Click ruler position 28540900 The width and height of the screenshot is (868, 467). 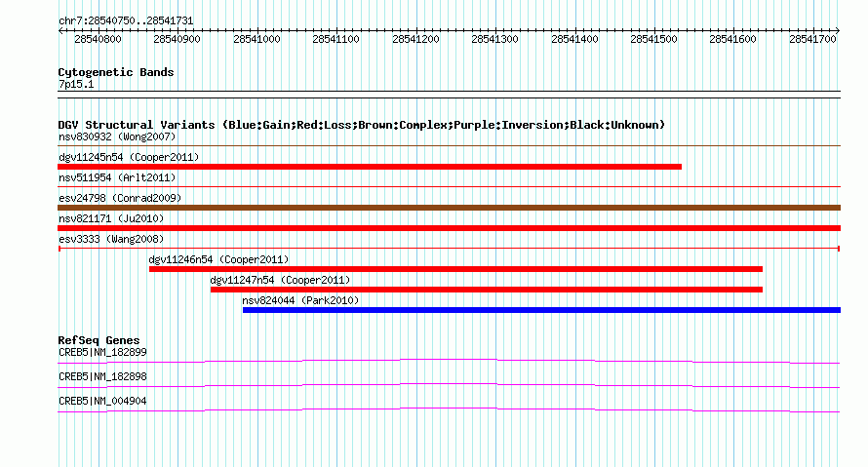pos(178,39)
